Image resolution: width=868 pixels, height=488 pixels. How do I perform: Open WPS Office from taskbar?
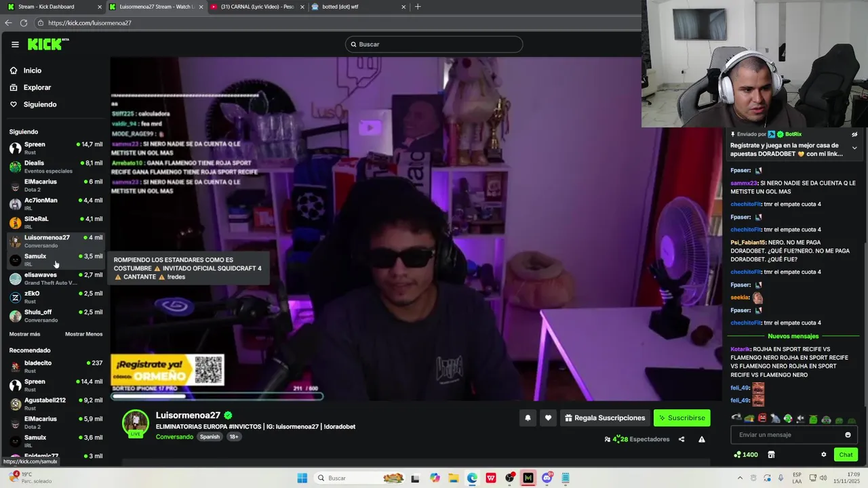[x=491, y=478]
